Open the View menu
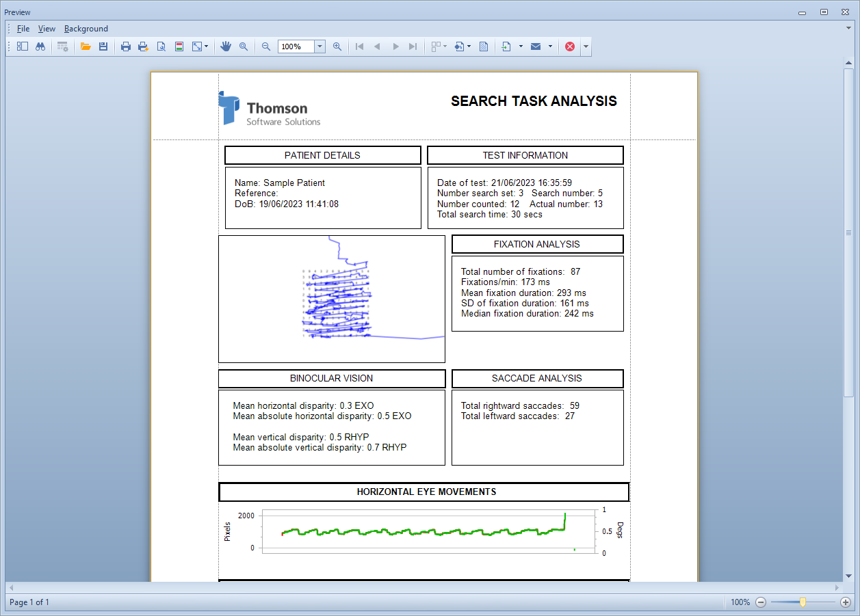 (47, 29)
